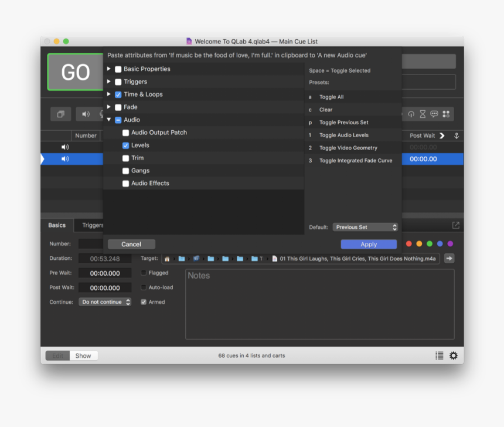Click the Apply button
The width and height of the screenshot is (504, 427).
(369, 244)
